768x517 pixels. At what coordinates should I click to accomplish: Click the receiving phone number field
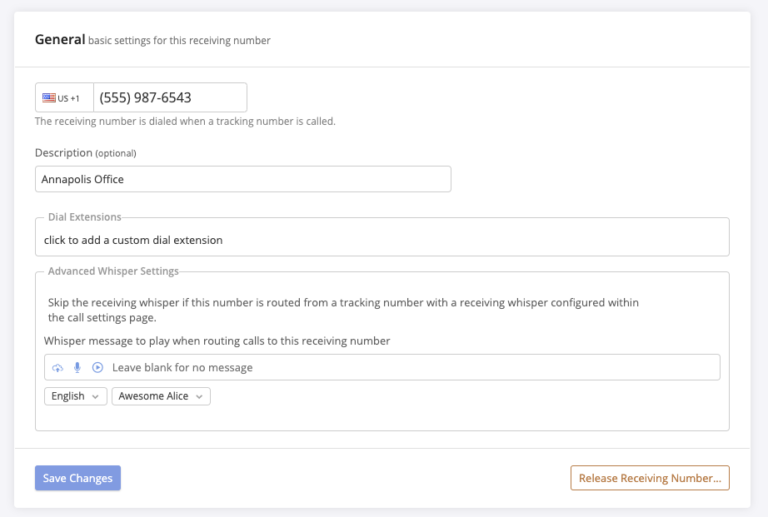point(169,98)
